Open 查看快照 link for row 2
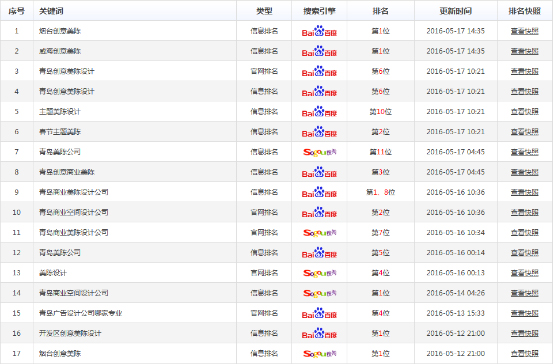 click(x=525, y=51)
